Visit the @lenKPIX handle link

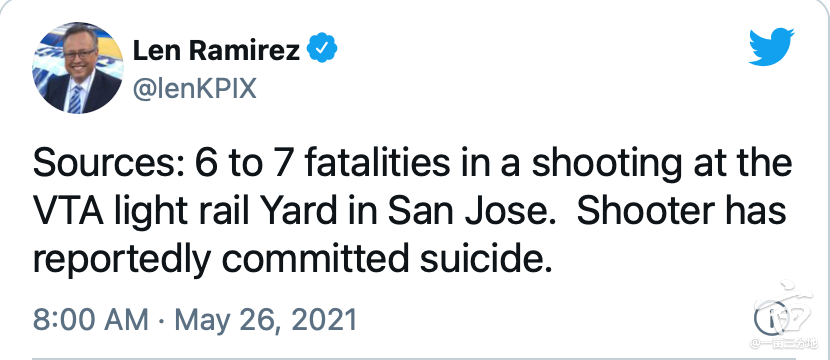click(194, 89)
